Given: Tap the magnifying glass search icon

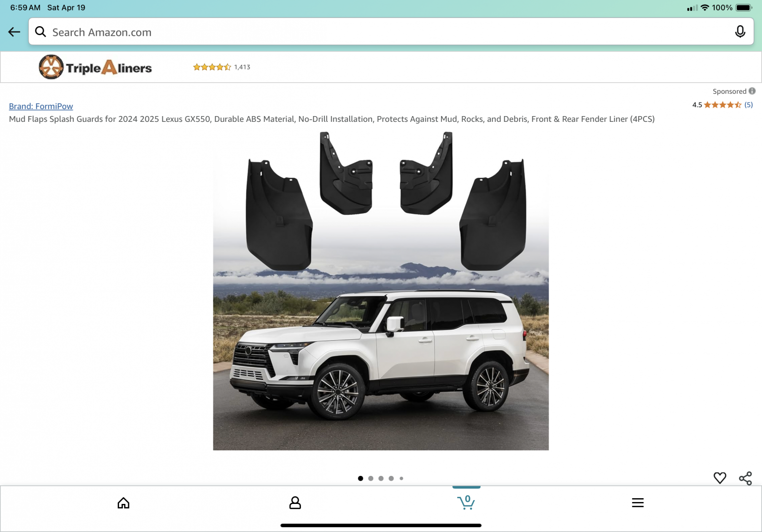Looking at the screenshot, I should coord(40,32).
